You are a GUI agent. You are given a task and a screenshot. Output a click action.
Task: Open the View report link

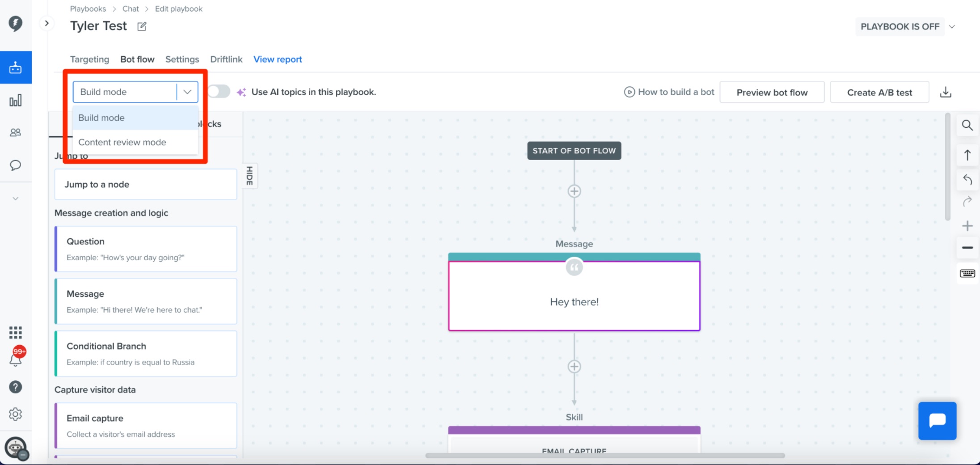(x=278, y=59)
